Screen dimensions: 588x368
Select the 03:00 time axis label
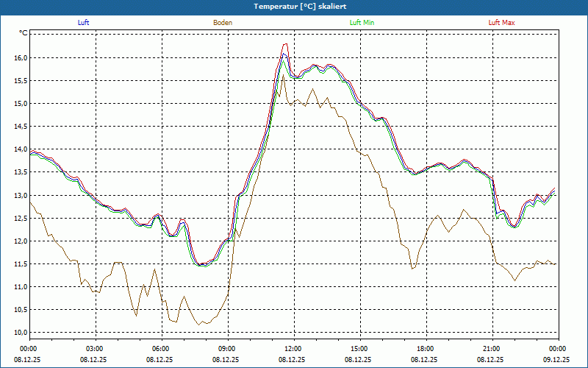pyautogui.click(x=95, y=349)
